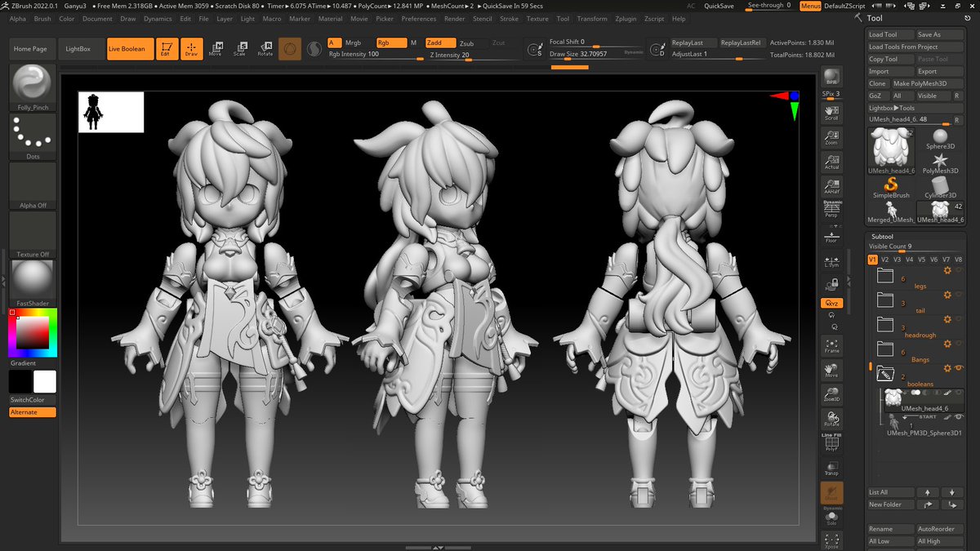
Task: Click the AutoReorder button
Action: coord(940,529)
